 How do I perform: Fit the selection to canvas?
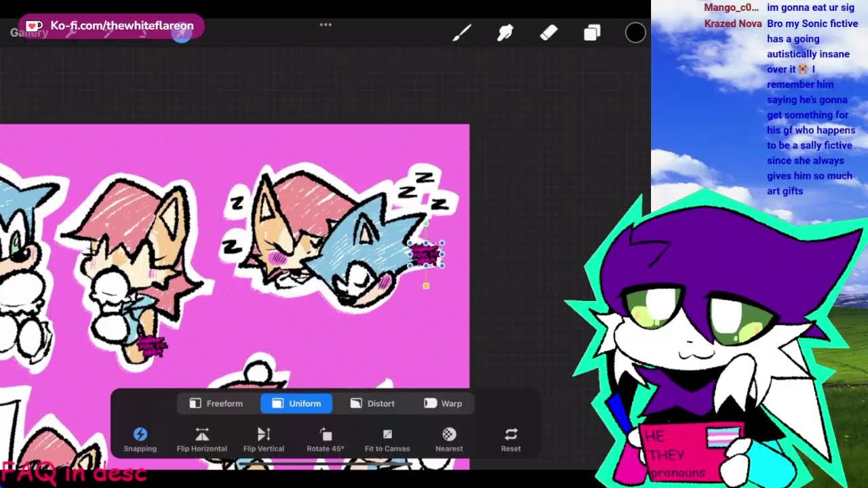[x=387, y=439]
